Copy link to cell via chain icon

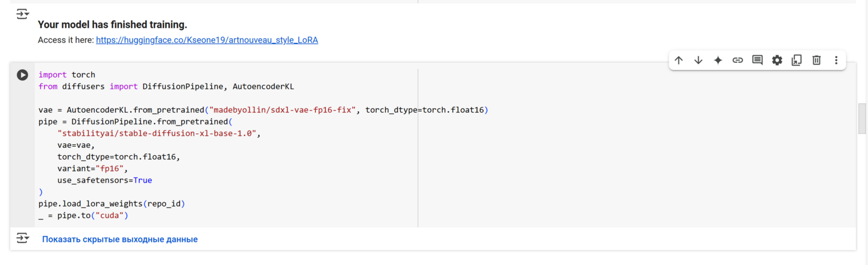[x=738, y=60]
